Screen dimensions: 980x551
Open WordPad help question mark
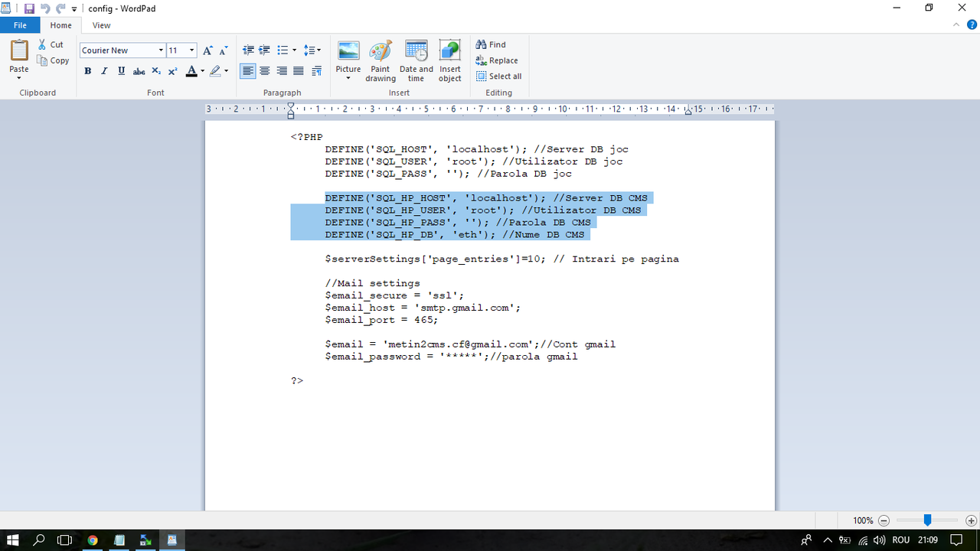tap(972, 25)
